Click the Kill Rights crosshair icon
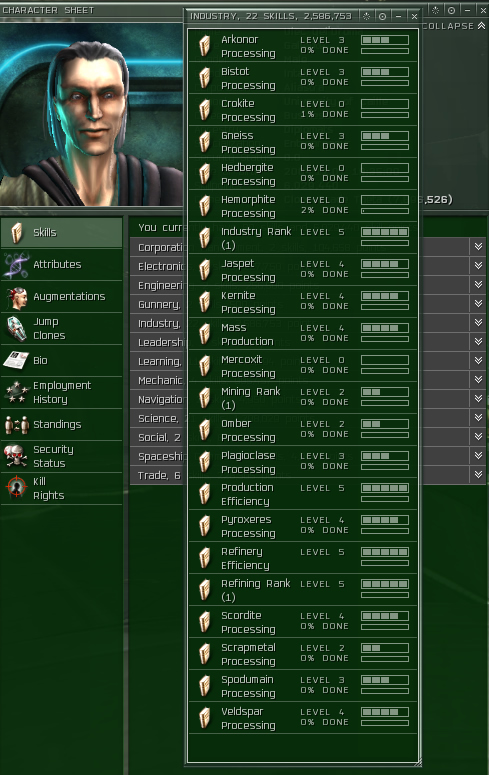Viewport: 489px width, 775px height. tap(16, 488)
